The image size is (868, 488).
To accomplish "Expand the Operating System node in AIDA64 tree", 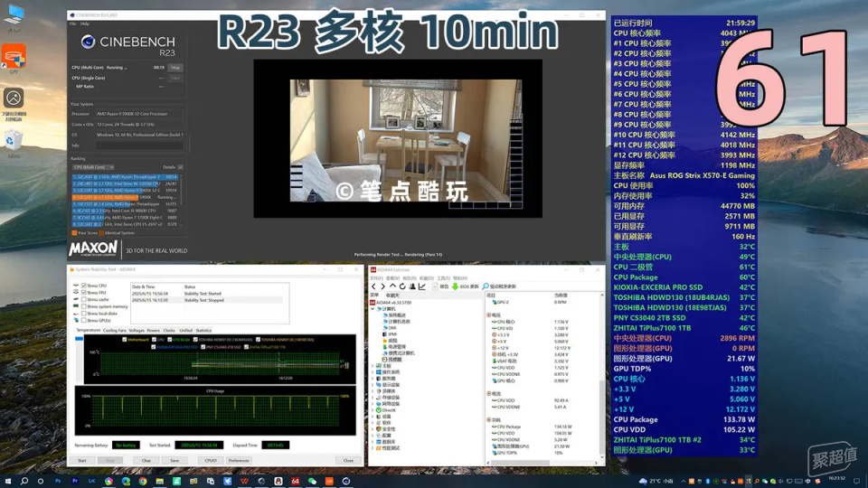I will pyautogui.click(x=373, y=372).
